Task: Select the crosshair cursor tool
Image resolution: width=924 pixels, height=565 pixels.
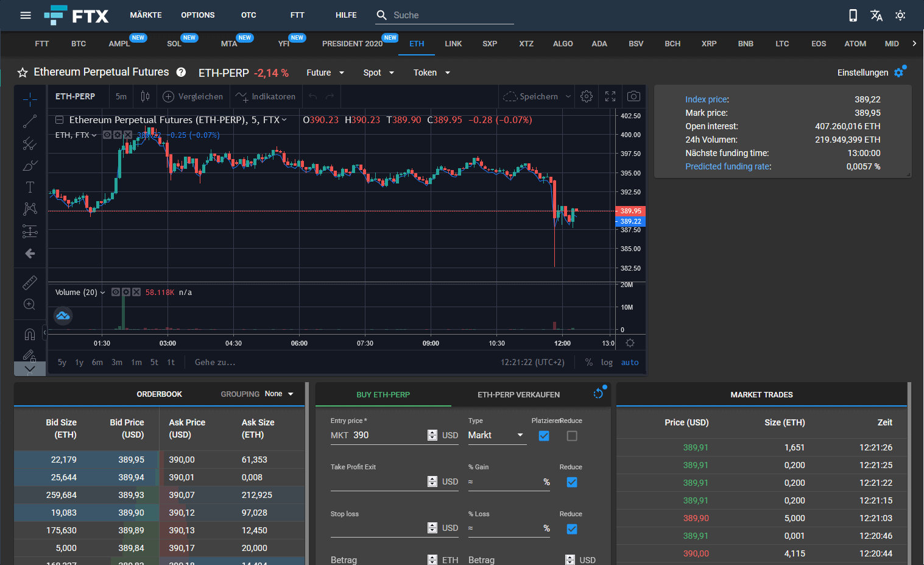Action: (x=30, y=99)
